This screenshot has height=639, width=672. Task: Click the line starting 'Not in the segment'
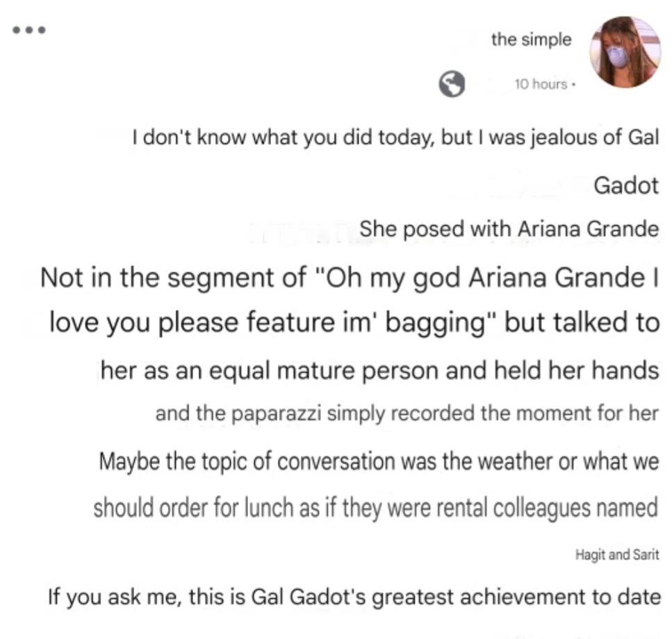pyautogui.click(x=350, y=278)
